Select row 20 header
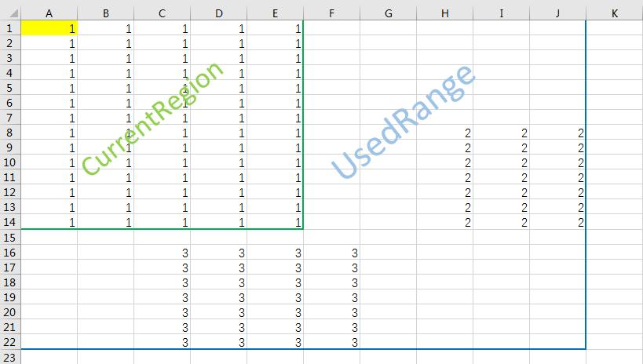The image size is (643, 364). pos(10,312)
